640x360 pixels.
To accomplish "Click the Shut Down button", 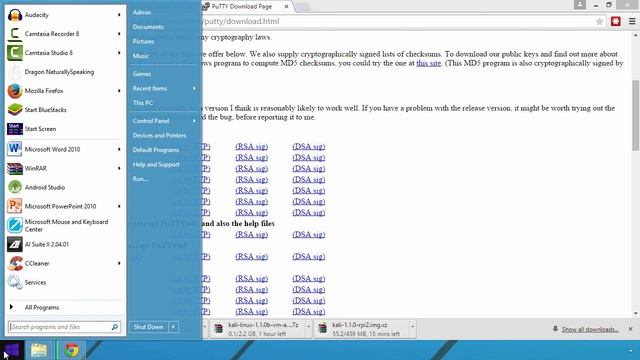I will 149,327.
